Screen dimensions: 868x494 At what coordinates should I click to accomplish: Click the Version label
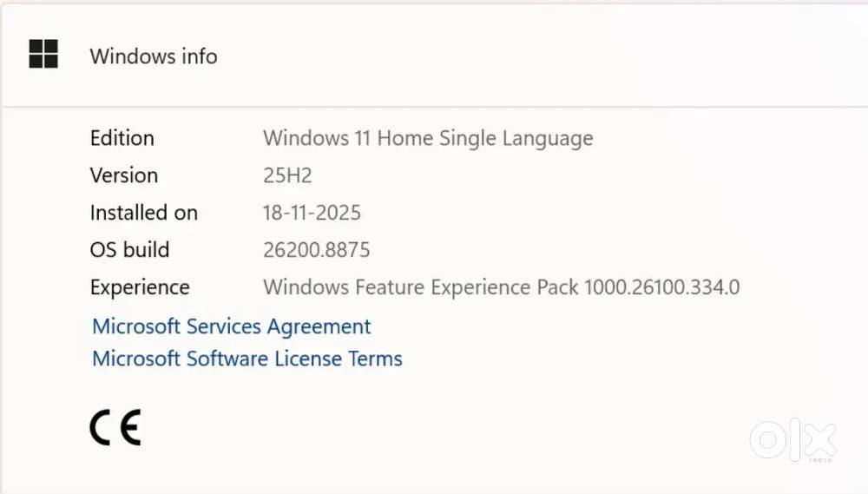(124, 175)
